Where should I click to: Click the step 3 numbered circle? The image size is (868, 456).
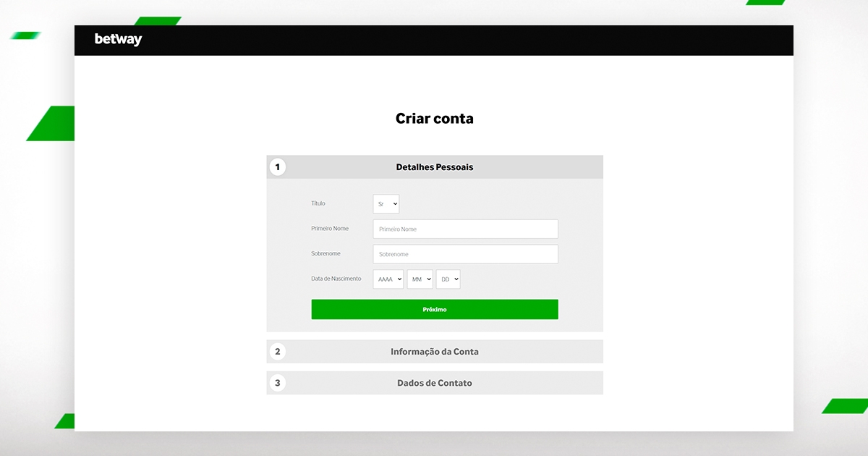[x=278, y=382]
